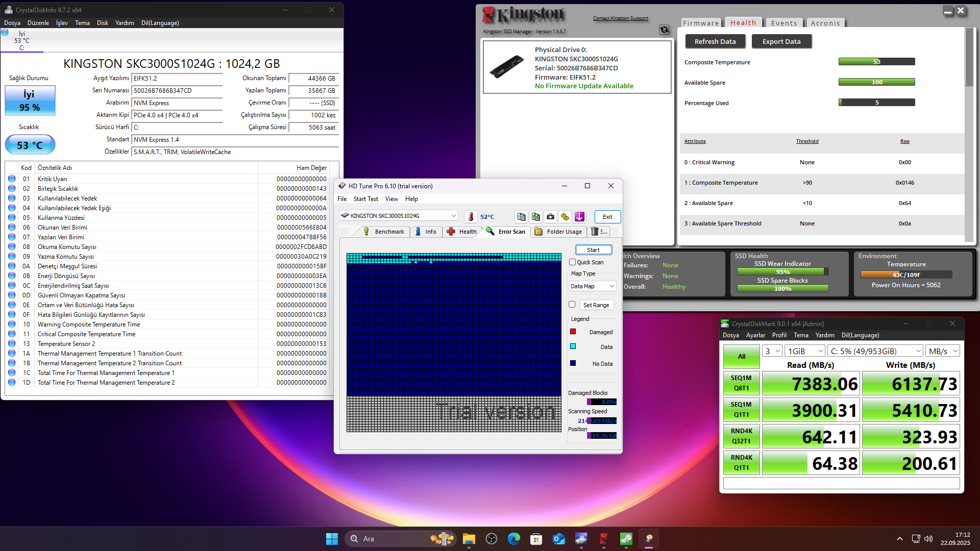The height and width of the screenshot is (551, 980).
Task: Click the Kingston SSD drive thumbnail image
Action: pyautogui.click(x=507, y=67)
